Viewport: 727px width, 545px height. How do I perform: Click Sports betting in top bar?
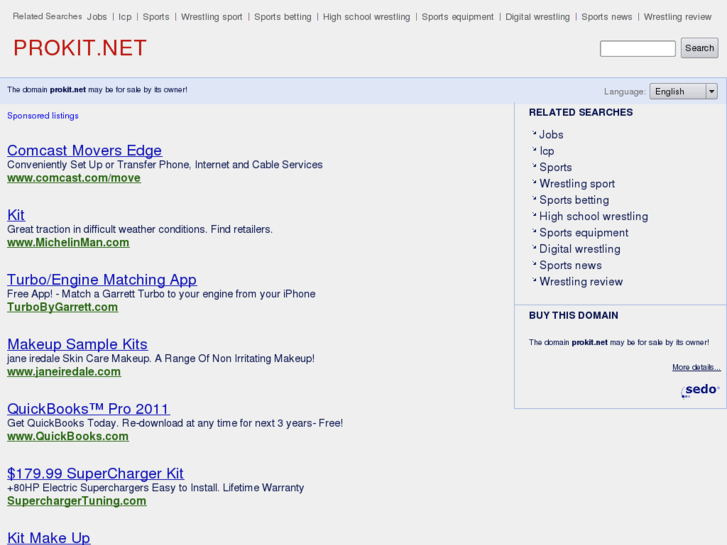coord(283,17)
